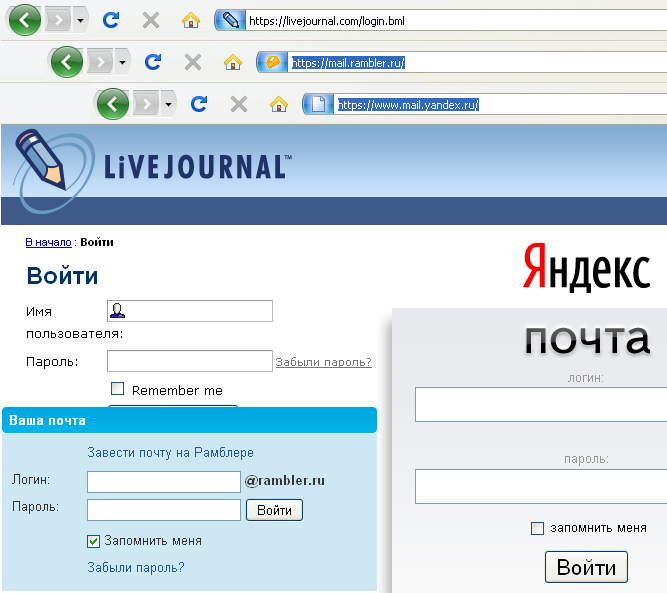The image size is (667, 593).
Task: Open history dropdown in mail.rambler.ru toolbar
Action: [122, 62]
